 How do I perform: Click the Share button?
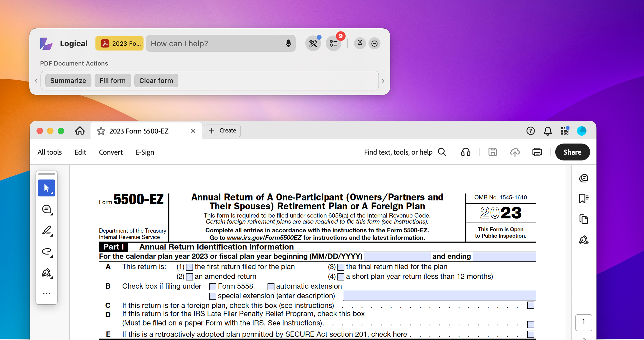(x=572, y=152)
